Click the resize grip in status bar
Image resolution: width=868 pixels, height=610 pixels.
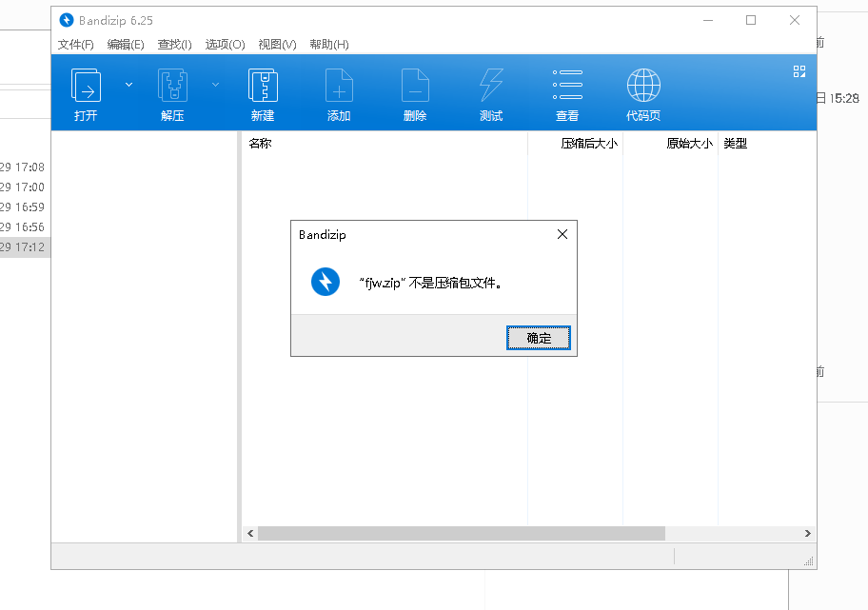[809, 561]
